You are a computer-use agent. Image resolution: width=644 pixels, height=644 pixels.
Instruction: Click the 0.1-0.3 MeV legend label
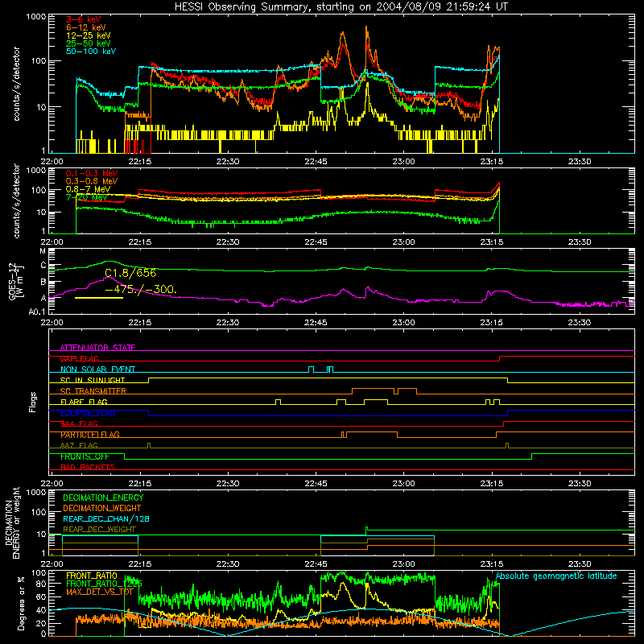pyautogui.click(x=92, y=173)
